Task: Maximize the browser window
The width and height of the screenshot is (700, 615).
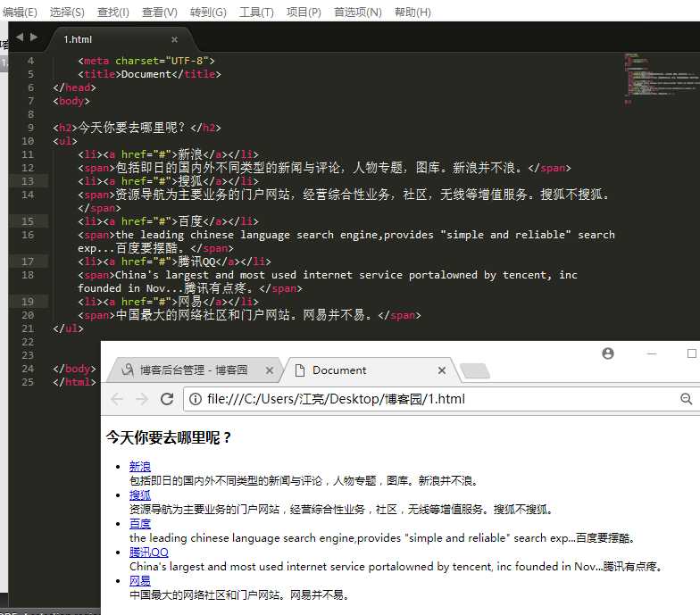Action: tap(691, 353)
